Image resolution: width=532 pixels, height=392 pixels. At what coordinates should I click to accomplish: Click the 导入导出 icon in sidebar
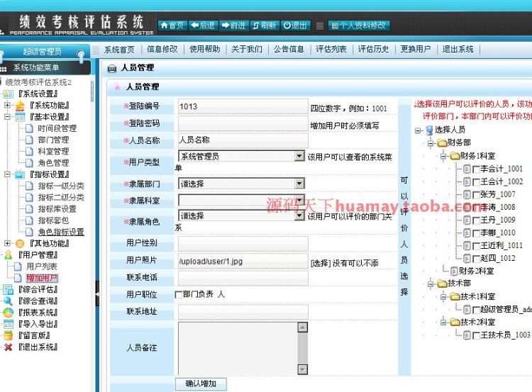8,324
